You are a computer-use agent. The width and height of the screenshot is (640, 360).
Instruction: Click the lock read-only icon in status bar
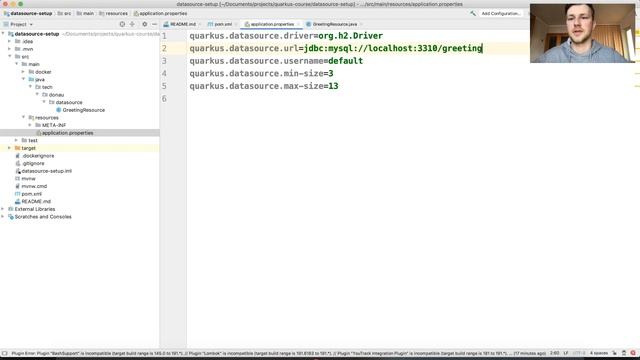pos(614,353)
